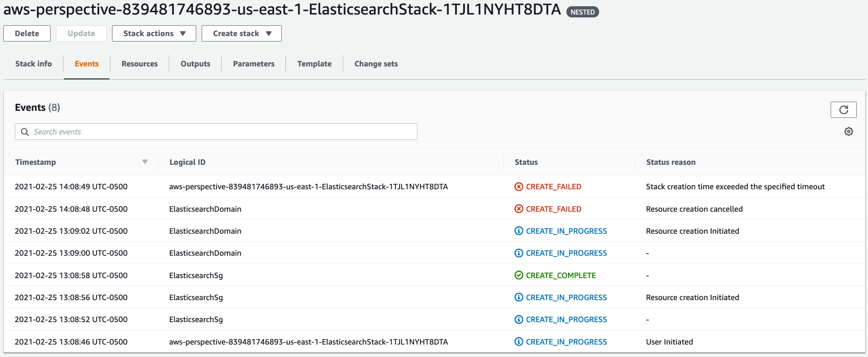Viewport: 868px width, 357px height.
Task: Click timestamp 2021-02-25 13:08:56 UTC-0500
Action: [71, 297]
